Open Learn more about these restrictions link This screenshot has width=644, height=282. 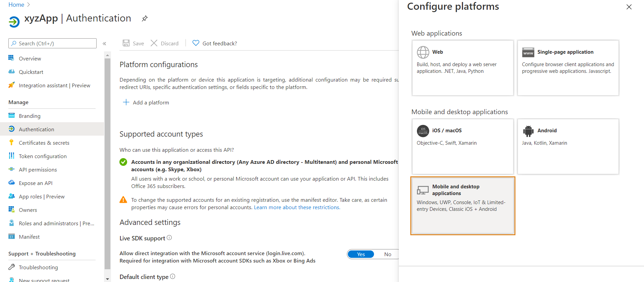point(297,207)
